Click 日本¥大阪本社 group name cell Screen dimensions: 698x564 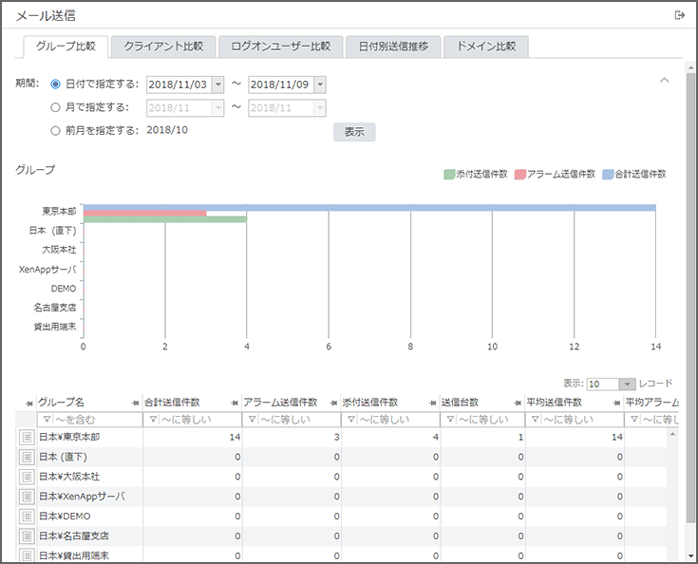point(89,477)
